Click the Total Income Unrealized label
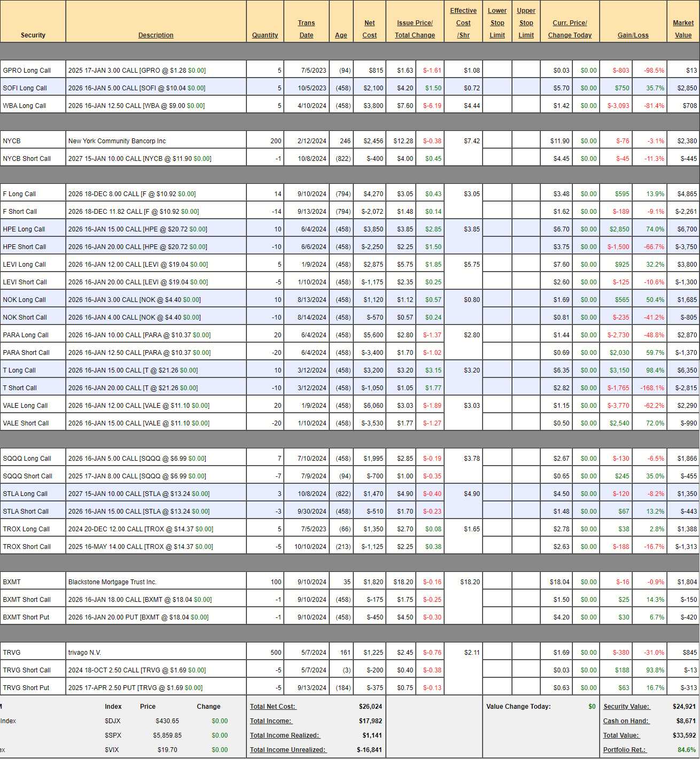700x759 pixels. click(287, 750)
